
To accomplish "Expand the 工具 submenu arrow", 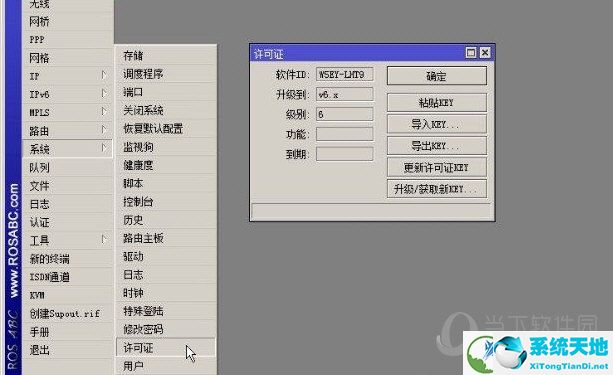I will (x=104, y=239).
